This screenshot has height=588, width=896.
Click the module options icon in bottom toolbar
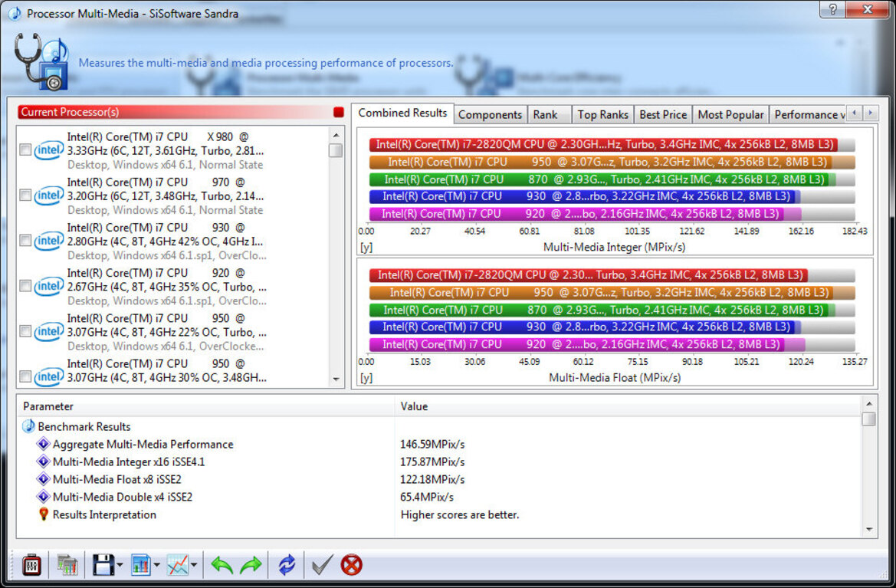31,565
